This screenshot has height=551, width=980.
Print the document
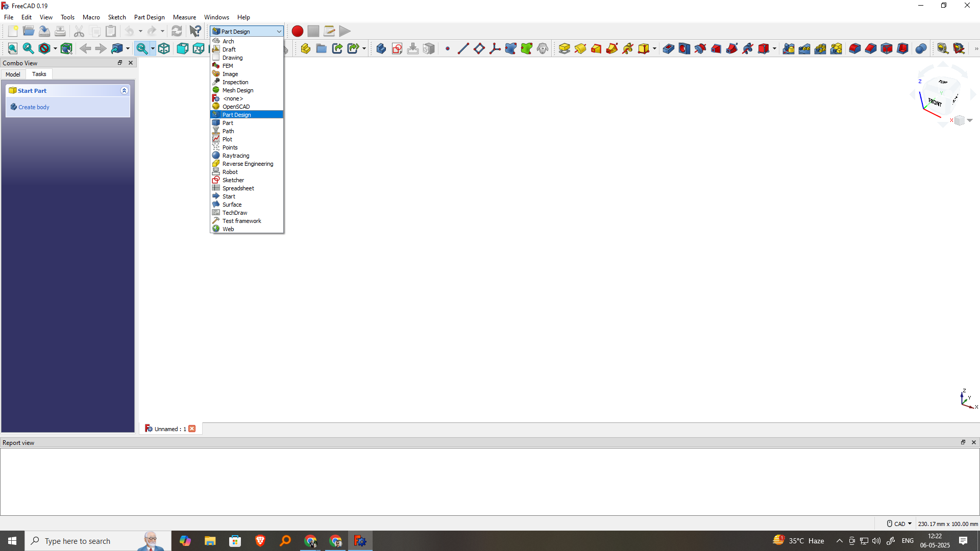click(60, 31)
